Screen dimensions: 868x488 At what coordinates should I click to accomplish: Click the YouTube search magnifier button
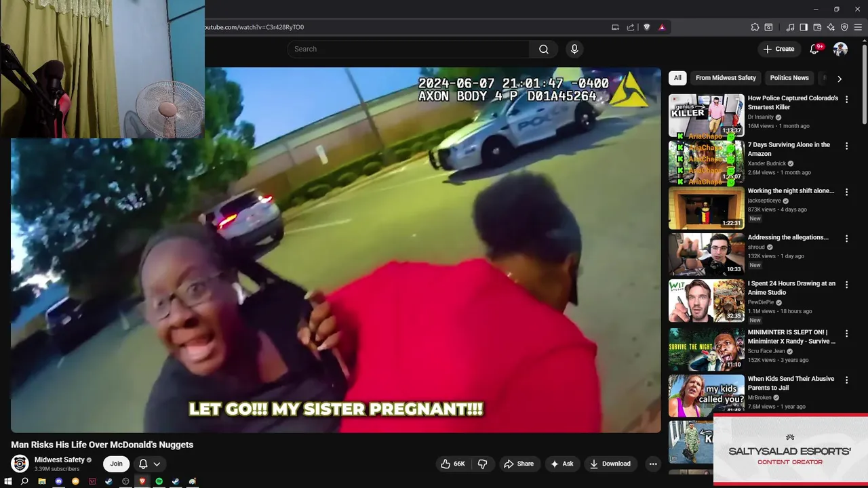543,49
